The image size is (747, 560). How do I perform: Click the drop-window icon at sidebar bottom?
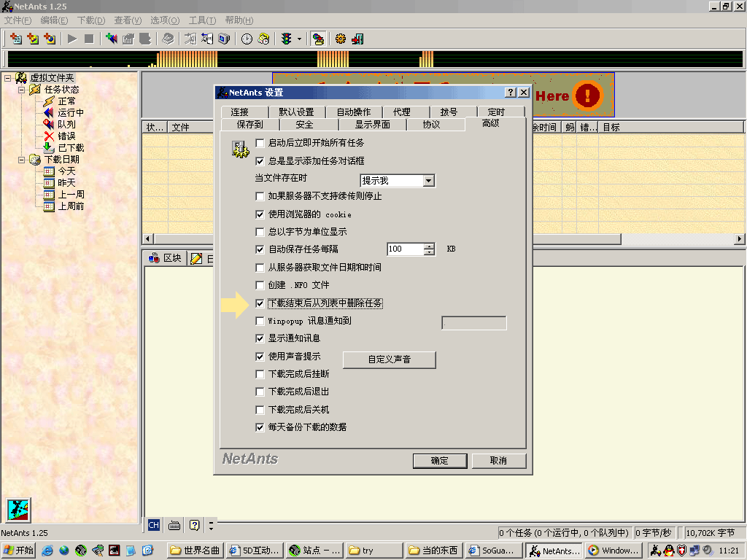(18, 510)
